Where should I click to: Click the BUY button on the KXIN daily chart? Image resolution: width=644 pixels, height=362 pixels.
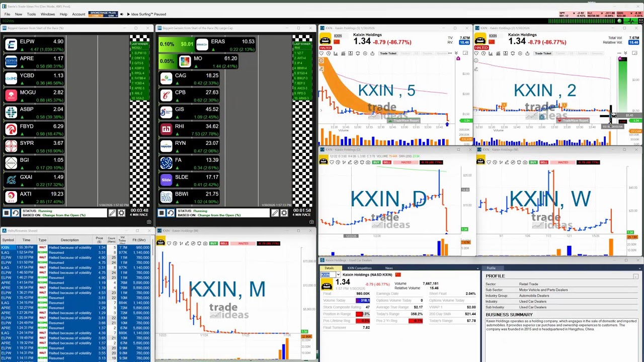[376, 162]
